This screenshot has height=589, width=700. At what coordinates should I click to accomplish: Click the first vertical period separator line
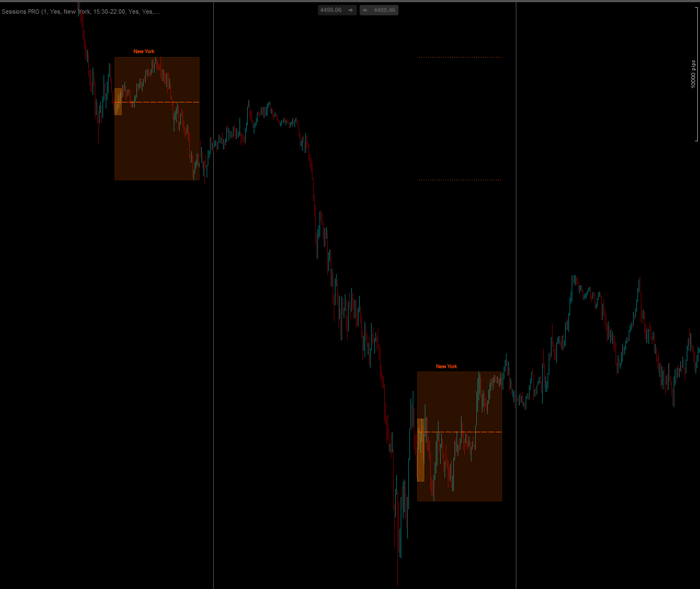213,329
